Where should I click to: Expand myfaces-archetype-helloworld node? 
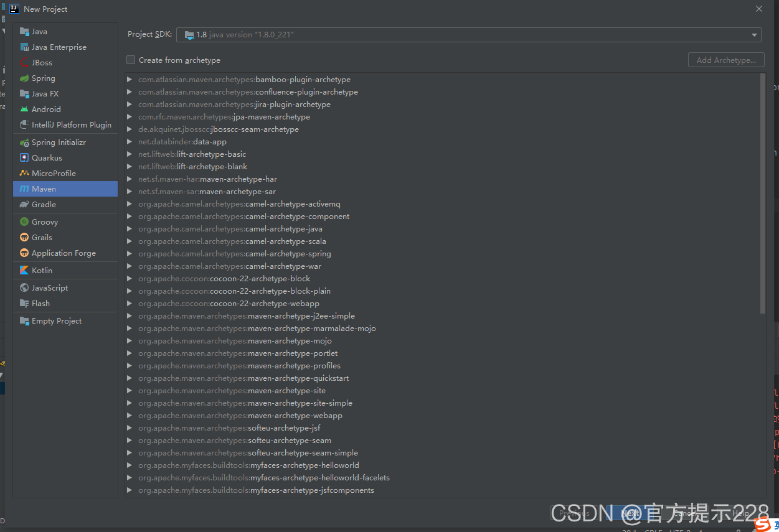[130, 465]
